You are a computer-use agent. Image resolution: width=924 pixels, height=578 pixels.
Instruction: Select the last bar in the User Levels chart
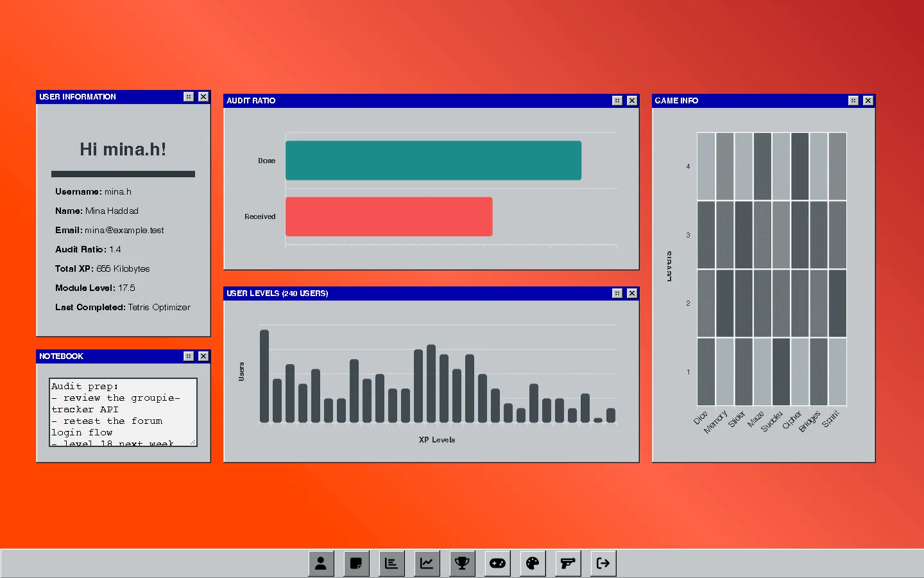tap(611, 415)
